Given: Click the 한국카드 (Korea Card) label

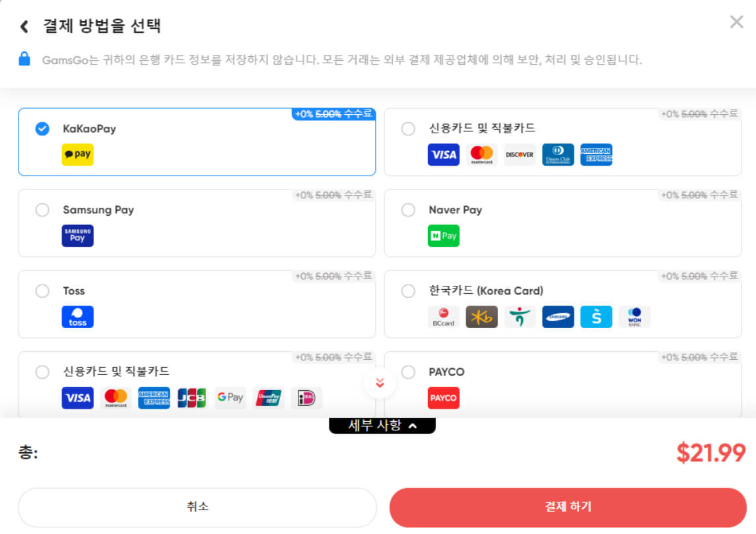Looking at the screenshot, I should pos(486,290).
